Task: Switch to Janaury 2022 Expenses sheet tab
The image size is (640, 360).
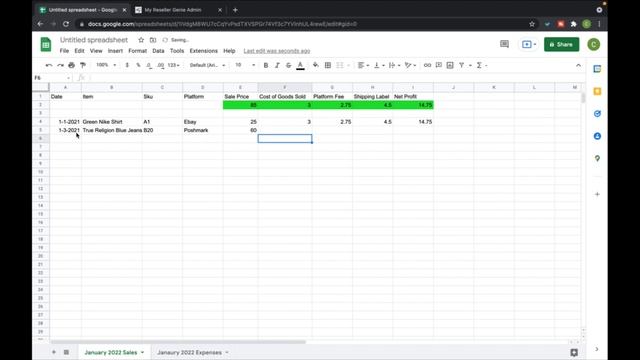Action: 192,352
